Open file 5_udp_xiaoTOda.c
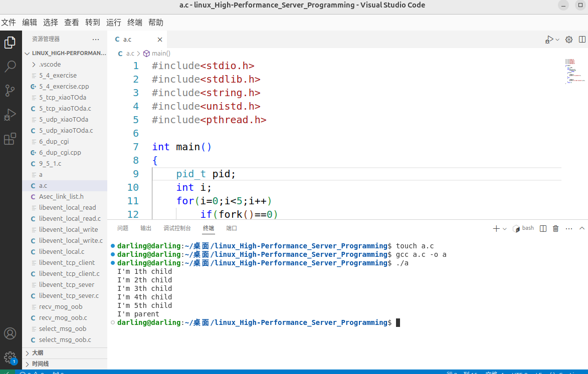Screen dimensions: 588x374 tap(65, 131)
